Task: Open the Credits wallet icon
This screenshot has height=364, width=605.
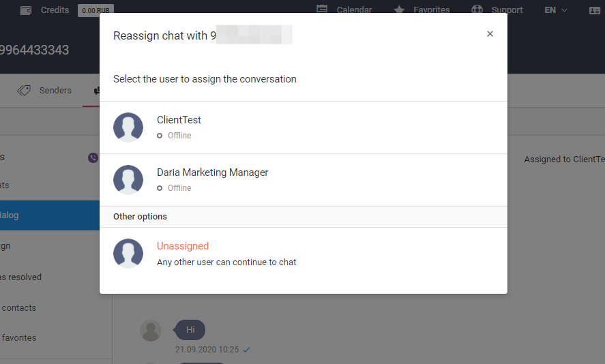Action: click(26, 10)
